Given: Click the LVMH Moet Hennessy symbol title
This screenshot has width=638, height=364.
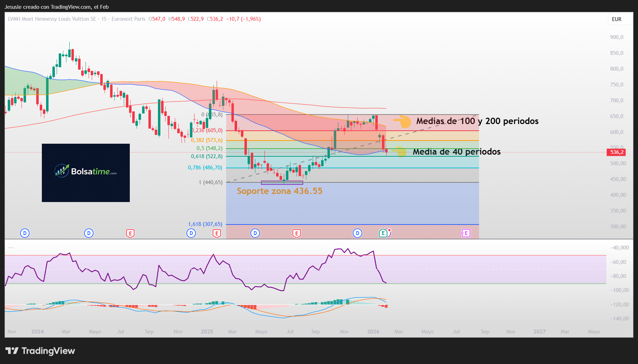Looking at the screenshot, I should pos(52,19).
